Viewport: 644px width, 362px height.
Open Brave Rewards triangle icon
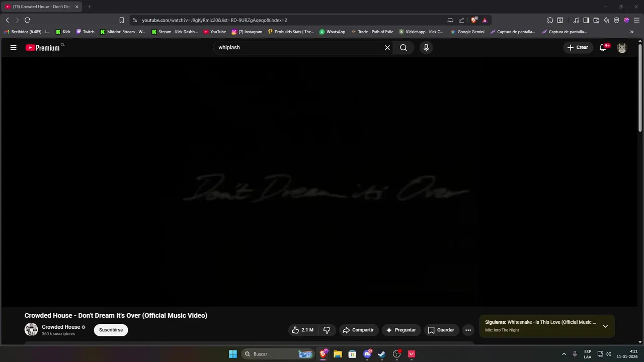tap(485, 20)
